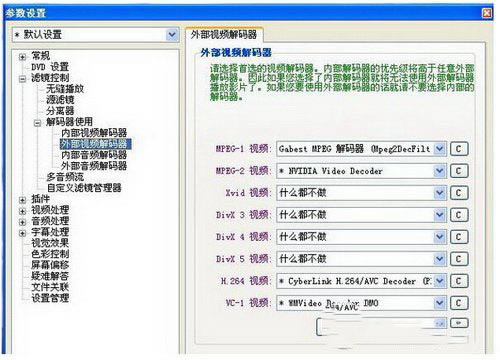Select 外部视频解码器 tree item

(95, 144)
